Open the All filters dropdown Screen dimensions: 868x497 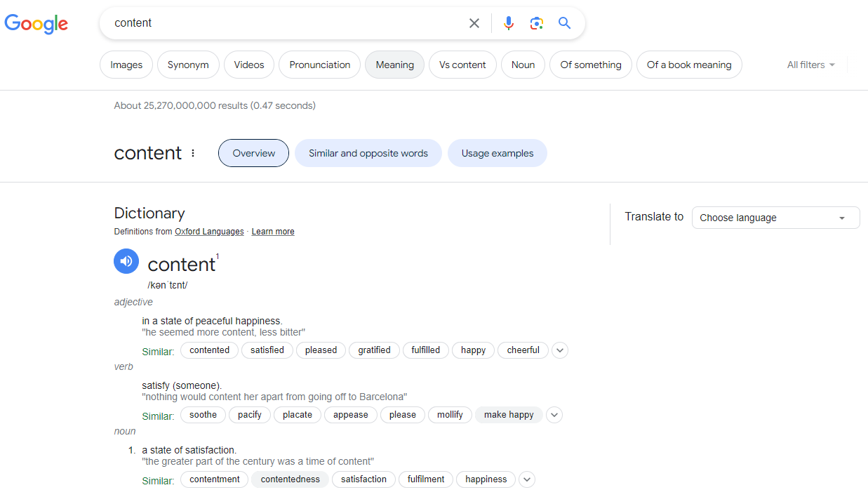point(811,65)
